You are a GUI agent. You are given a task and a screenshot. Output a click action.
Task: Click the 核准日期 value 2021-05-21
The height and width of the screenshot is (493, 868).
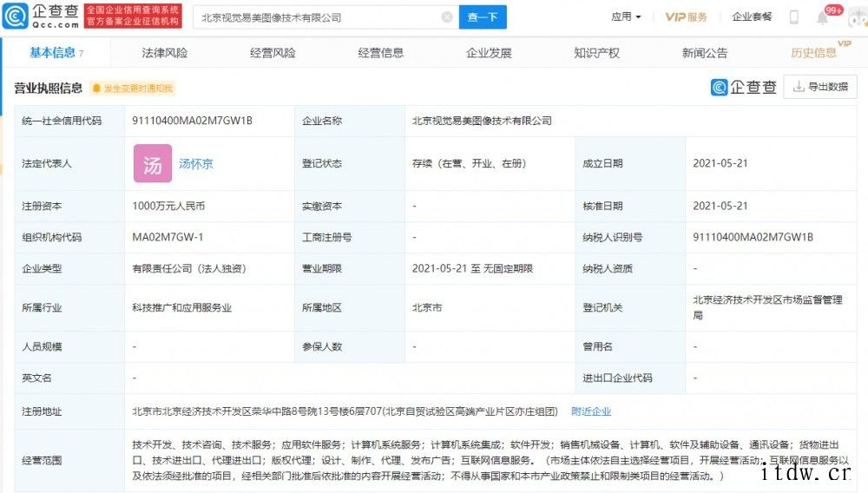click(x=720, y=206)
